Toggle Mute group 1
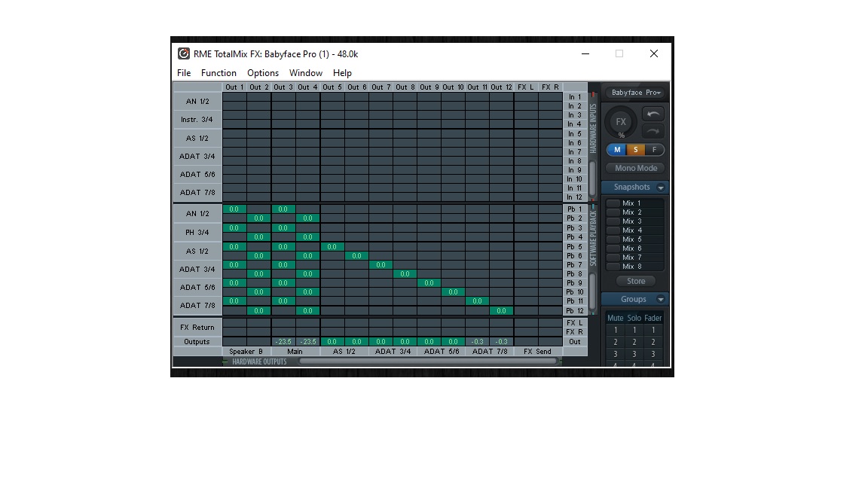 [x=616, y=330]
